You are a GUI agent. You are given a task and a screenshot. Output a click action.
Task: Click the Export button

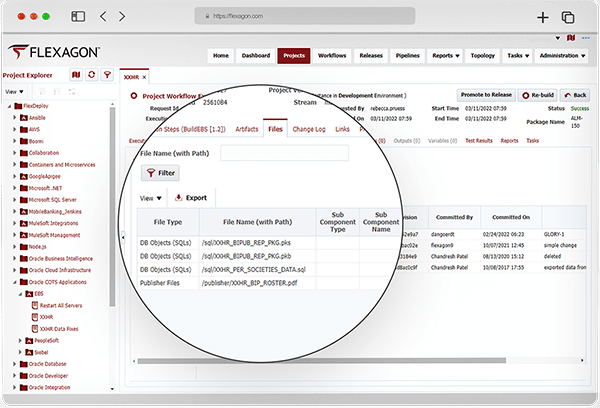[191, 198]
